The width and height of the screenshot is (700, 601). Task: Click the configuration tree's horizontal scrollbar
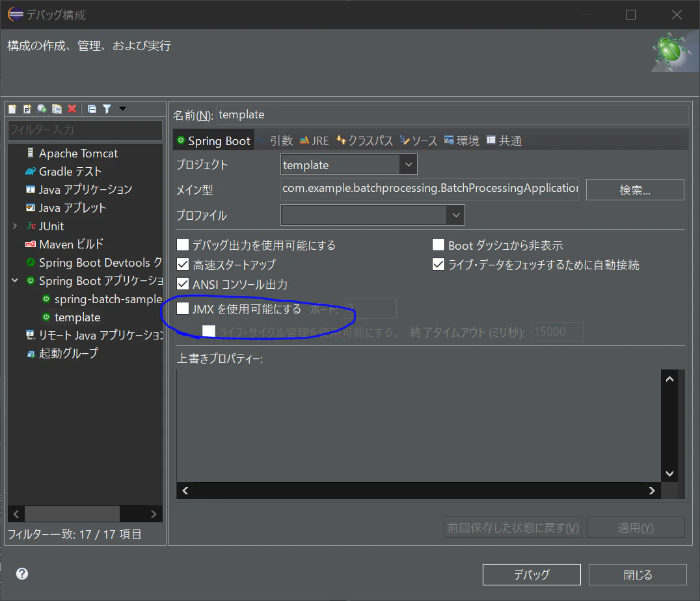coord(85,514)
